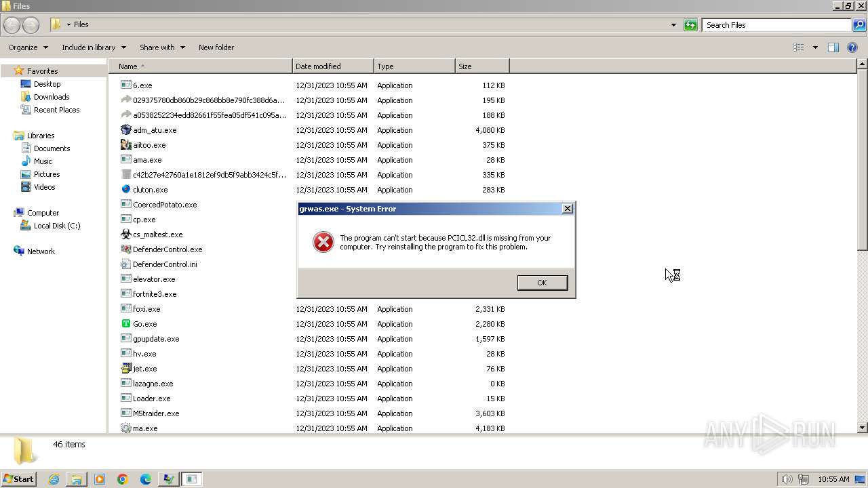Open the address bar history dropdown
868x488 pixels.
pos(673,25)
